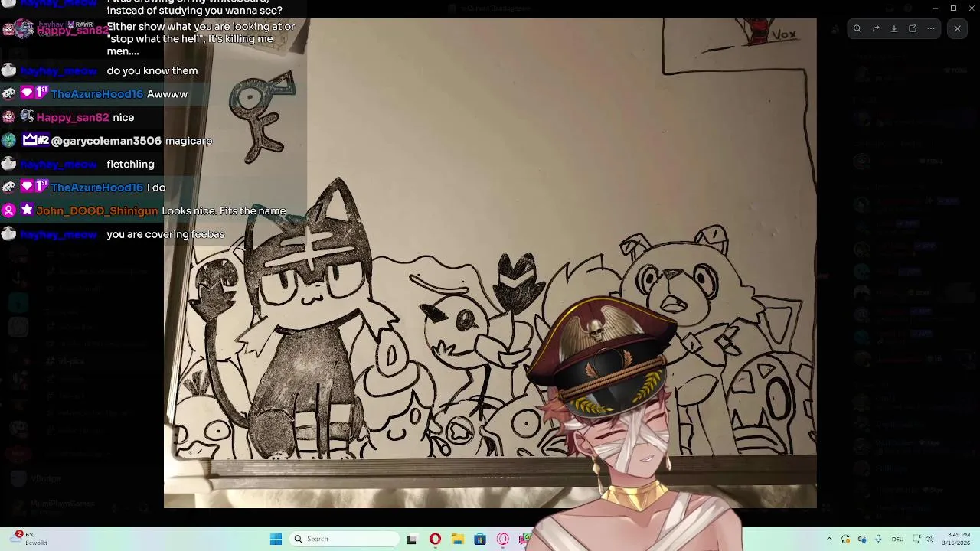Click the OneDrive cloud tray icon
980x551 pixels.
click(x=862, y=539)
